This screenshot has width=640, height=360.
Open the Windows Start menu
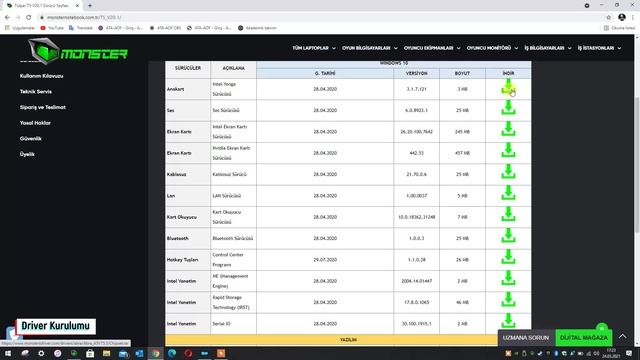tap(8, 353)
